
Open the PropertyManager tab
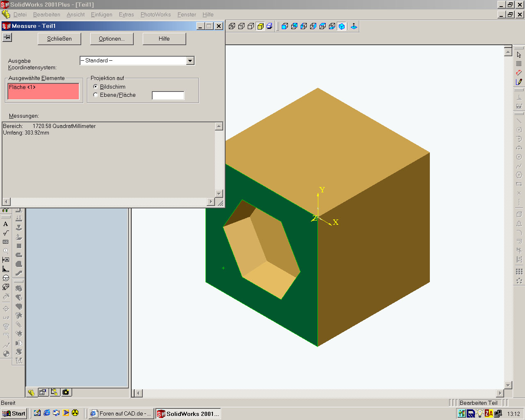pos(43,393)
